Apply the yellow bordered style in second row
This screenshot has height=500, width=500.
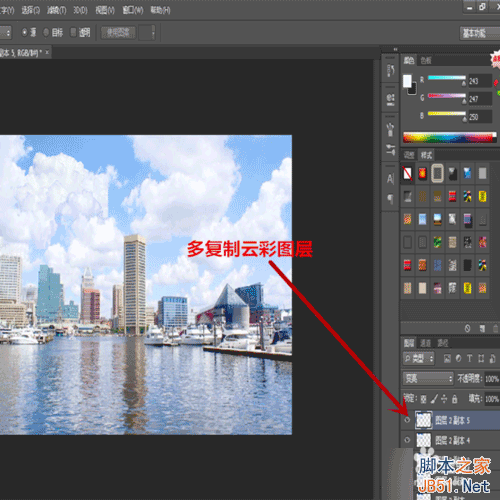[x=482, y=196]
